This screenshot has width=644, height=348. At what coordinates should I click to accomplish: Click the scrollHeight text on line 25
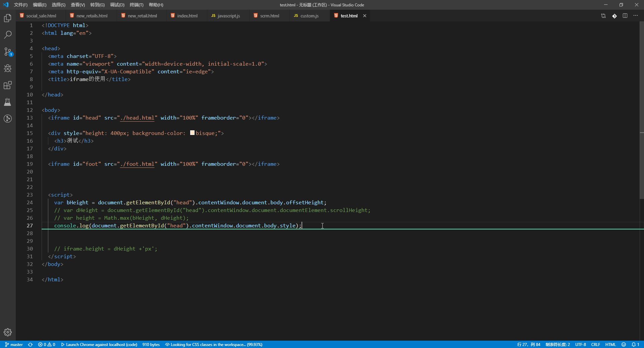click(349, 210)
